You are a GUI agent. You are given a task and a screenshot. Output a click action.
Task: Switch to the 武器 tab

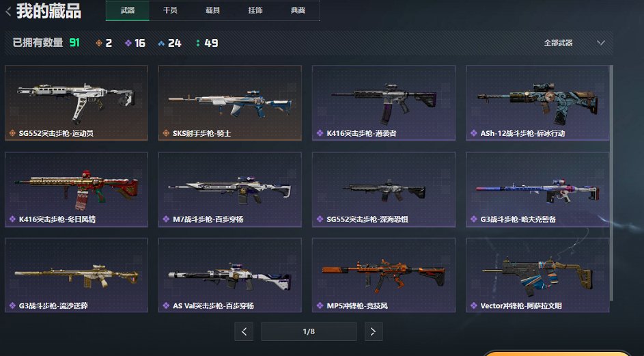click(127, 10)
